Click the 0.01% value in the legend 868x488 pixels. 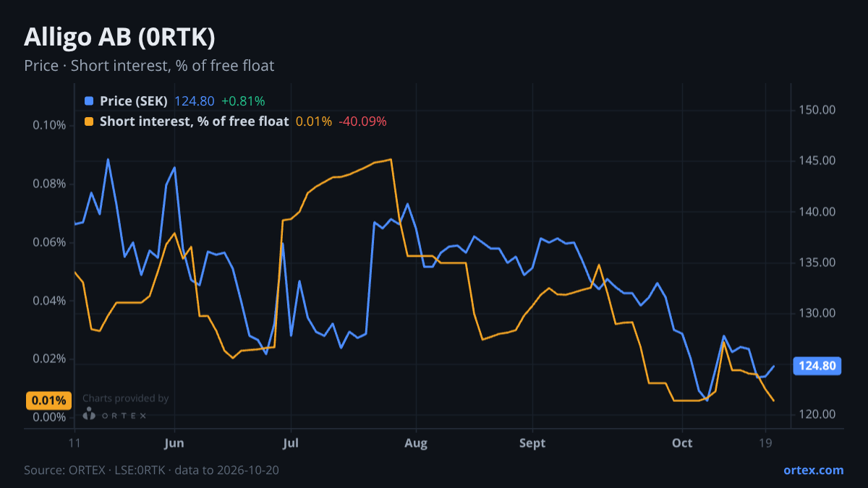(x=314, y=121)
